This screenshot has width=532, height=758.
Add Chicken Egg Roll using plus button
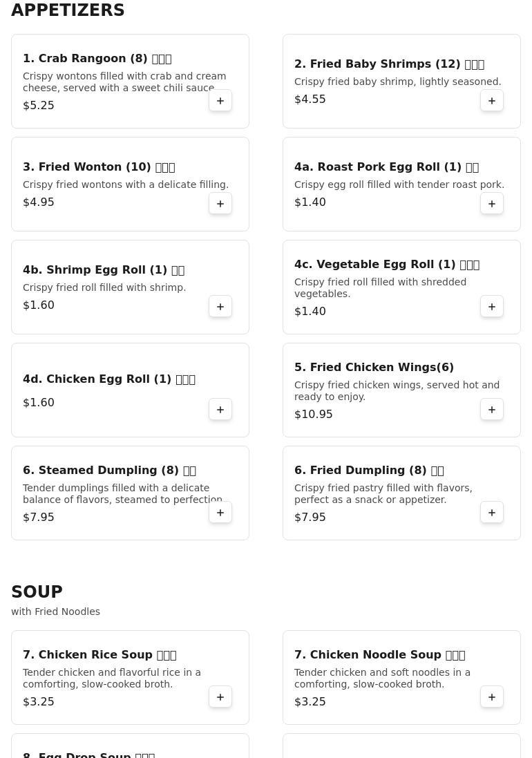220,410
